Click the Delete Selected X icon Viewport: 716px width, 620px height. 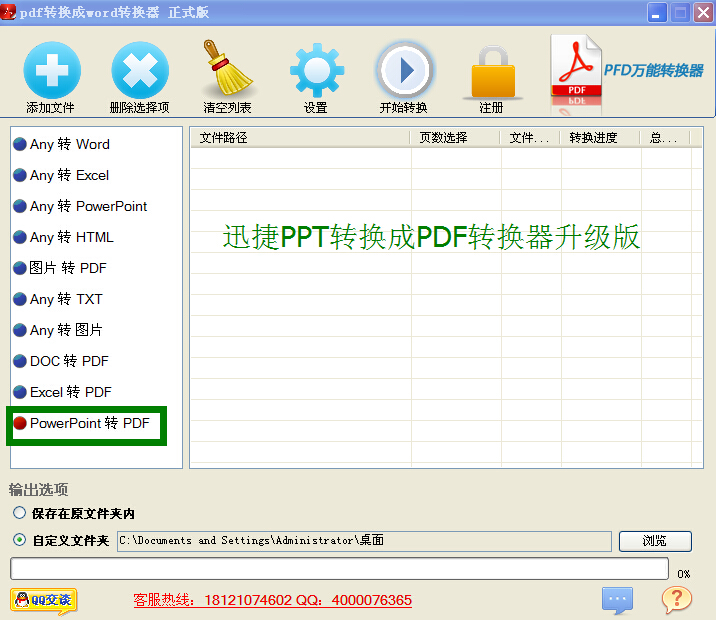click(140, 70)
